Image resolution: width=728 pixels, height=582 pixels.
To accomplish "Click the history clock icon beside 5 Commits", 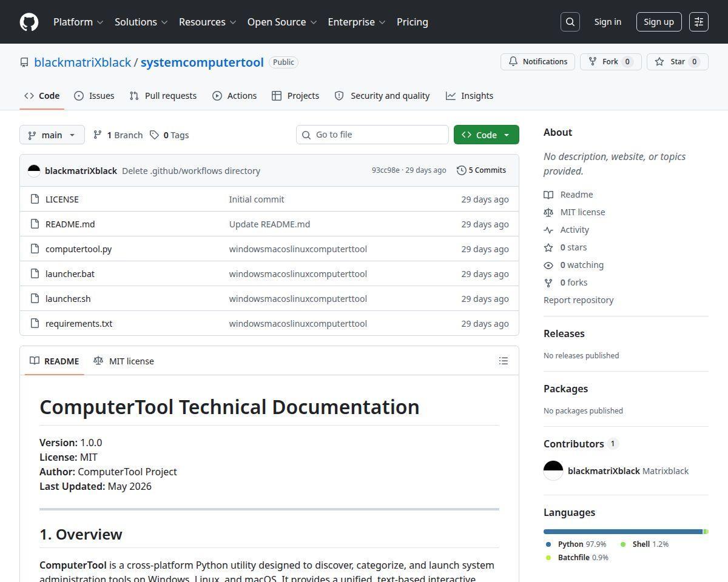I will pos(462,170).
